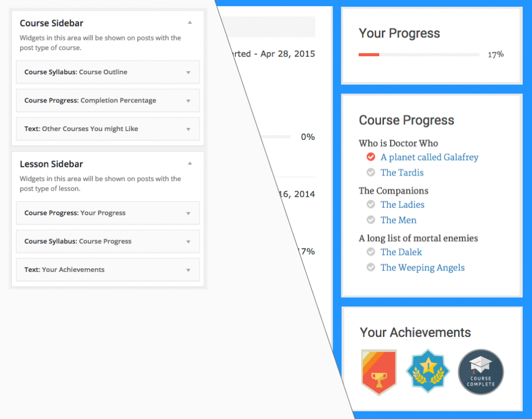Expand the Course Syllabus: Course Outline widget
Image resolution: width=532 pixels, height=419 pixels.
pyautogui.click(x=188, y=72)
